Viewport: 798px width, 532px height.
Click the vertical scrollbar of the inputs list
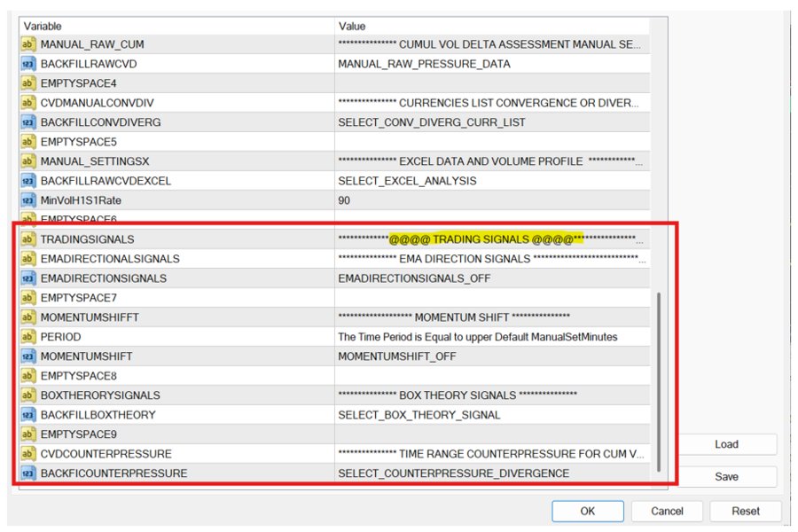point(659,382)
